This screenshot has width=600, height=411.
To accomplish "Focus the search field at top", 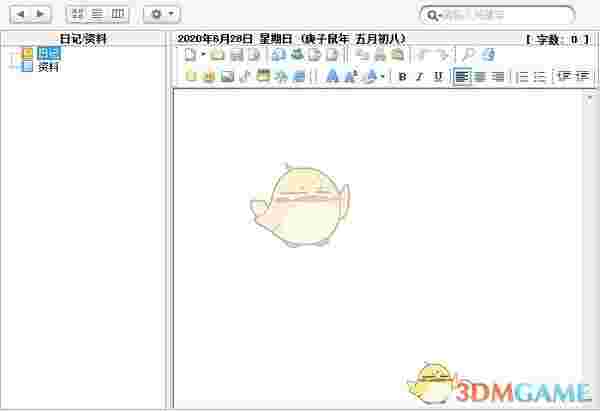I will 497,15.
